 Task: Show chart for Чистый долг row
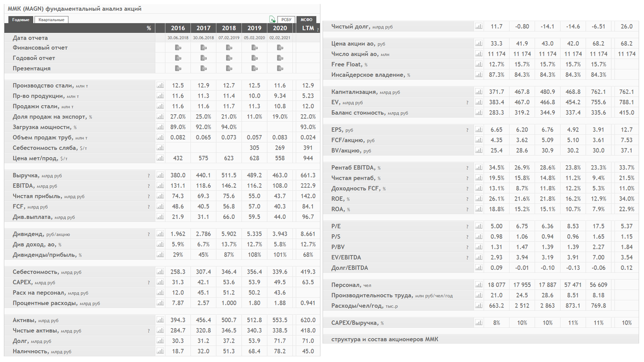coord(479,26)
